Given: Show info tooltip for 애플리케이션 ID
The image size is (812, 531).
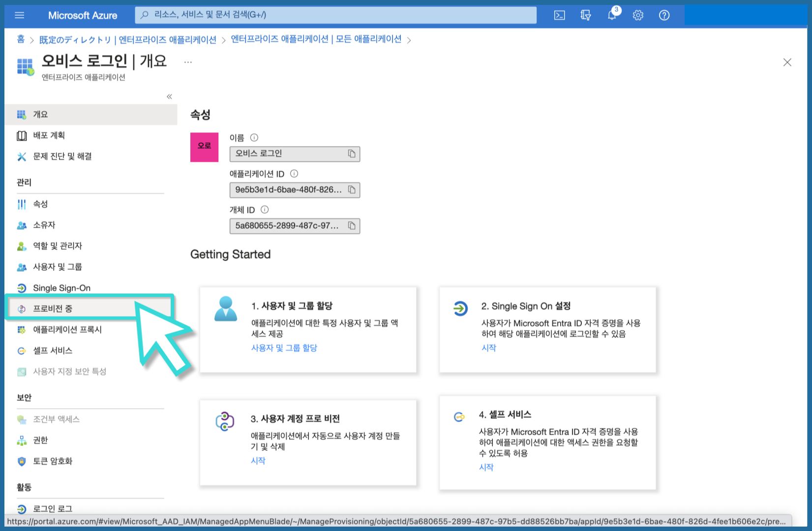Looking at the screenshot, I should 294,174.
